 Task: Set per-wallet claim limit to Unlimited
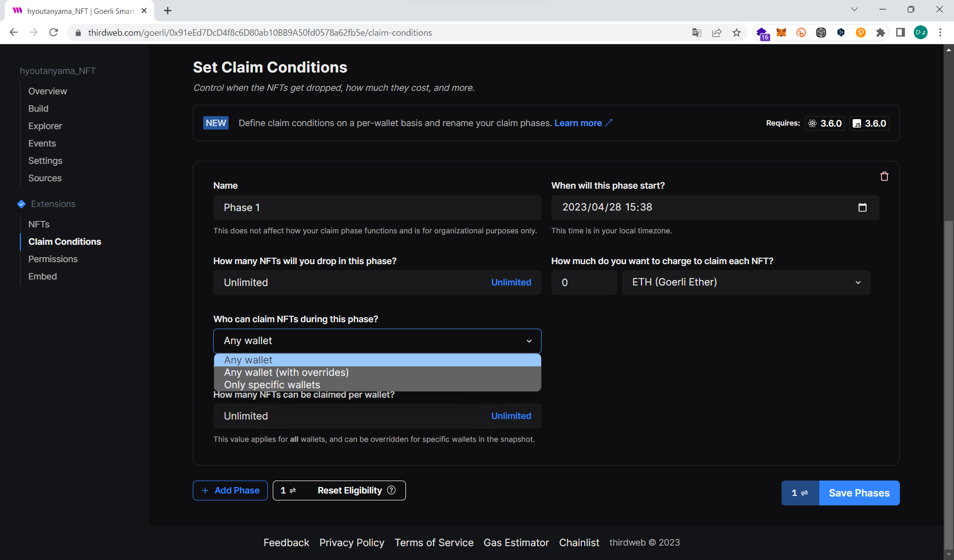tap(511, 416)
